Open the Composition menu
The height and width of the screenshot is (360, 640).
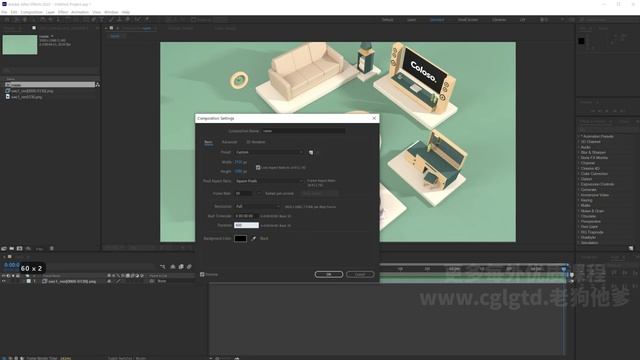coord(31,12)
